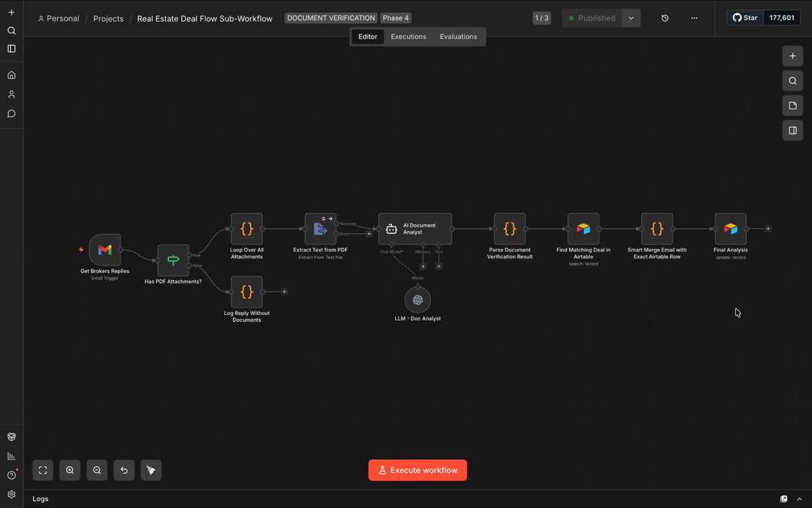Select the LLM - Doc Analyst OpenAI node

[x=418, y=300]
